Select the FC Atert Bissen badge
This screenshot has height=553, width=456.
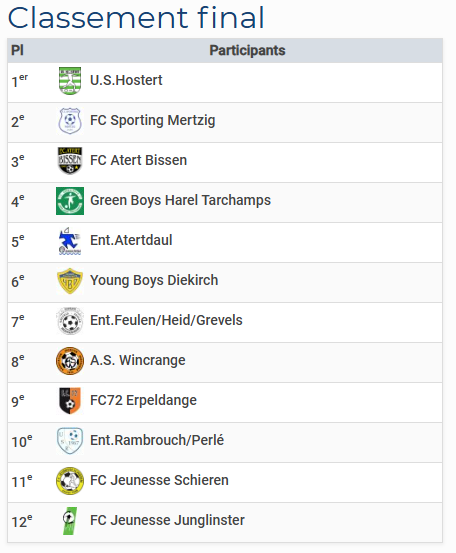[70, 161]
